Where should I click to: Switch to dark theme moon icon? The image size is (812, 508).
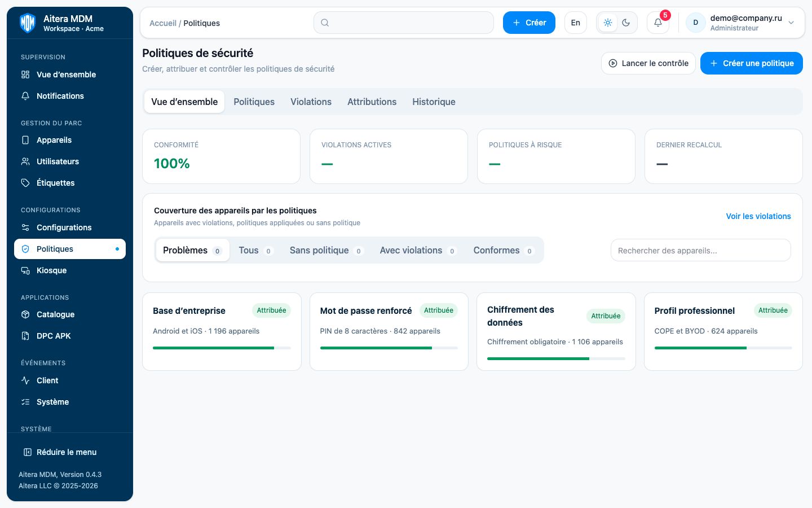626,23
